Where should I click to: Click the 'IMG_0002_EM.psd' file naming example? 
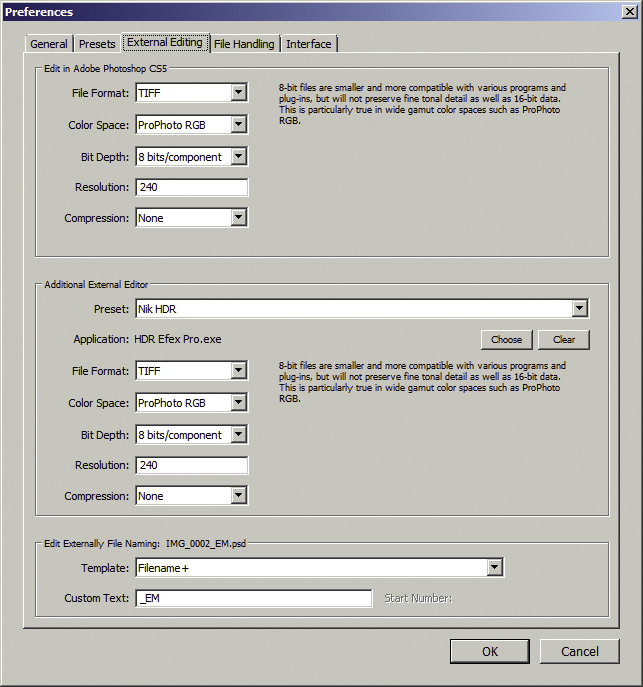tap(205, 544)
